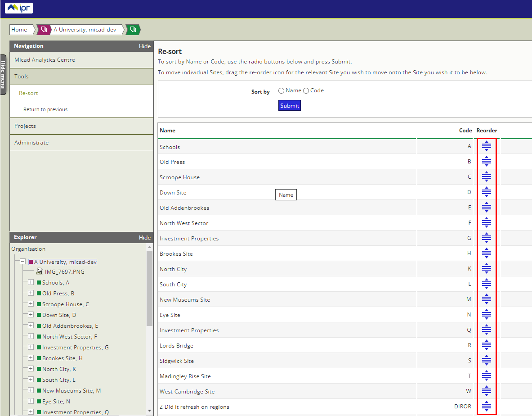The height and width of the screenshot is (416, 532).
Task: Expand the Schools, A tree node
Action: [x=31, y=282]
